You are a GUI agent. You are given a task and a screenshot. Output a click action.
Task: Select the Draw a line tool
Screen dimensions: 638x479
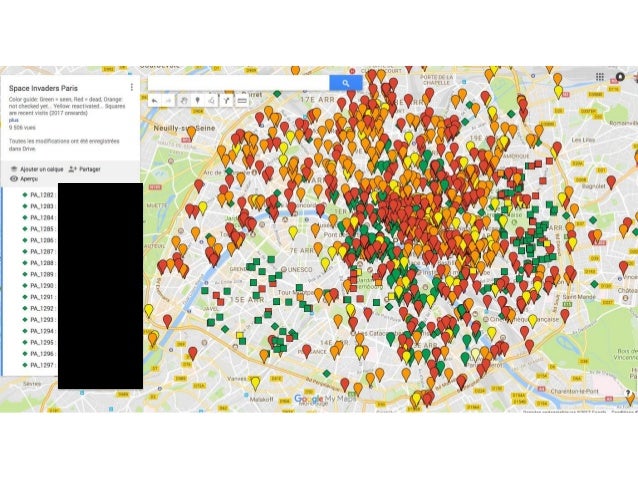pos(212,101)
